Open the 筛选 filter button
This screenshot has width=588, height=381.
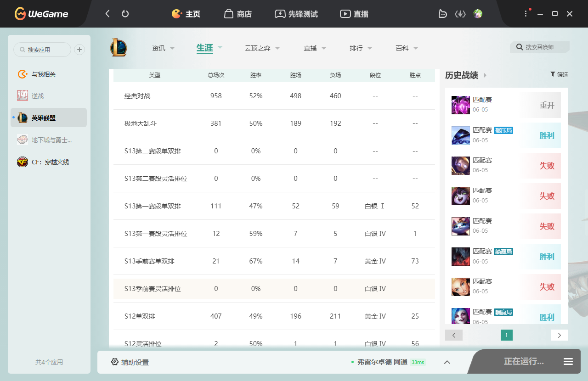point(559,74)
